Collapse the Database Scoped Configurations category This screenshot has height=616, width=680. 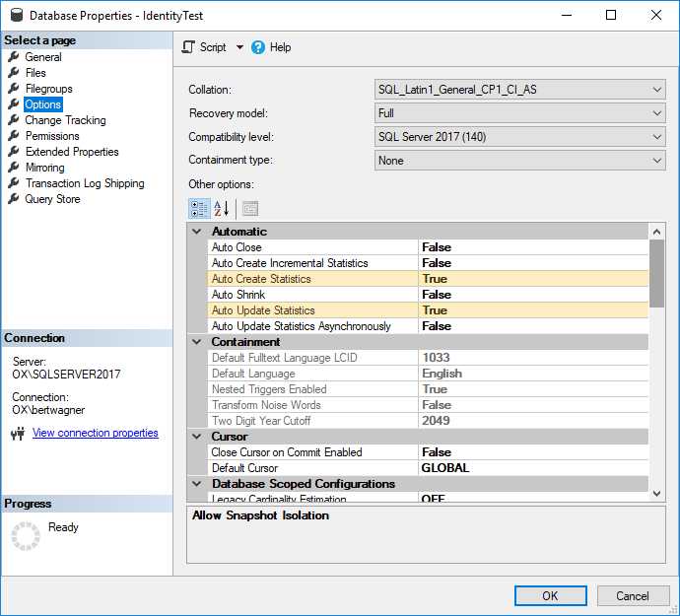(x=197, y=484)
